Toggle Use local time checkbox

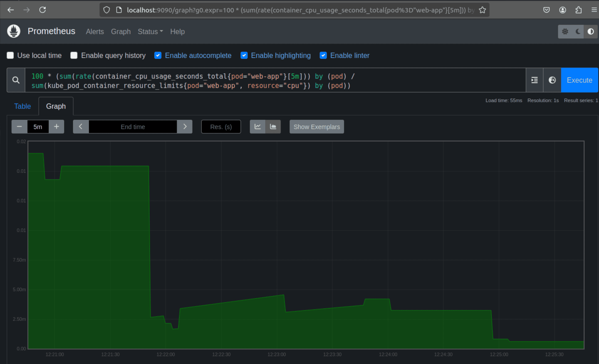10,55
